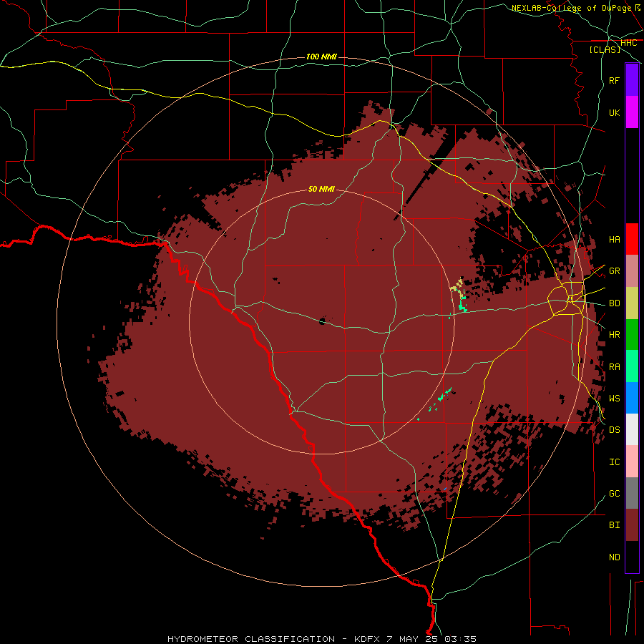This screenshot has height=644, width=644.
Task: Click the HA red legend swatch
Action: pyautogui.click(x=632, y=239)
